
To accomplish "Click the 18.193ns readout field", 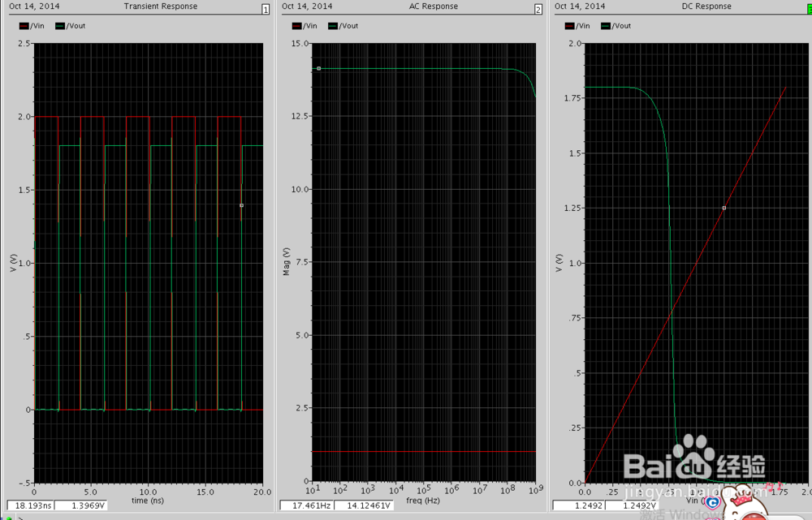I will pos(31,505).
